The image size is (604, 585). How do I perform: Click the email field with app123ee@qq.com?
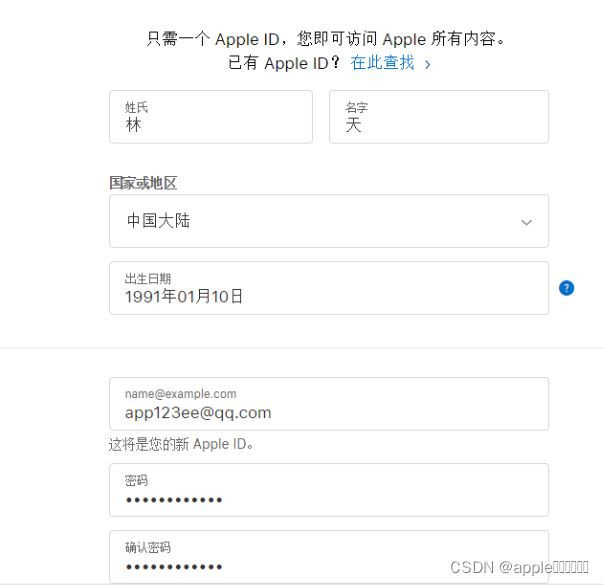pos(329,404)
